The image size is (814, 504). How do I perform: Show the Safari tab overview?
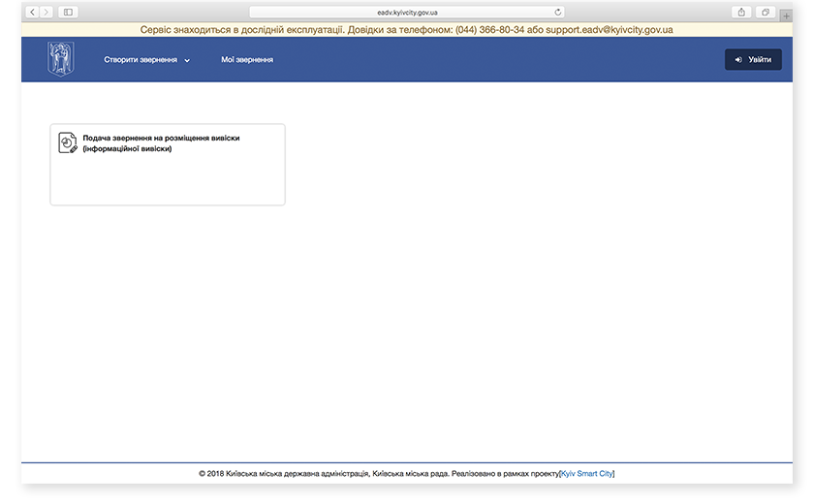766,12
